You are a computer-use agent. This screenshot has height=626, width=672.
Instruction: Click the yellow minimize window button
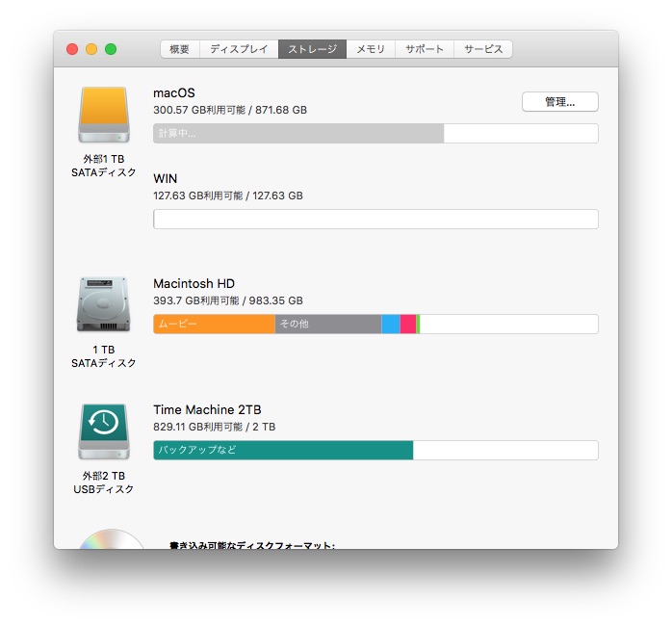(x=91, y=49)
